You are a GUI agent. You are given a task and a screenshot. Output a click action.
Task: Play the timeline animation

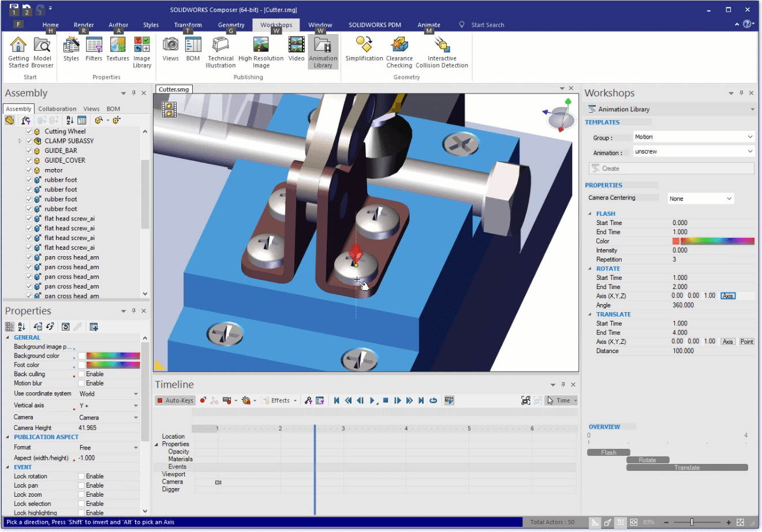coord(372,400)
